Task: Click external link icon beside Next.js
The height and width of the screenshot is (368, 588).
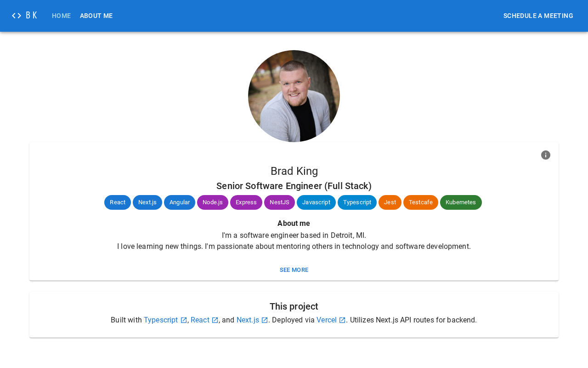Action: point(265,320)
